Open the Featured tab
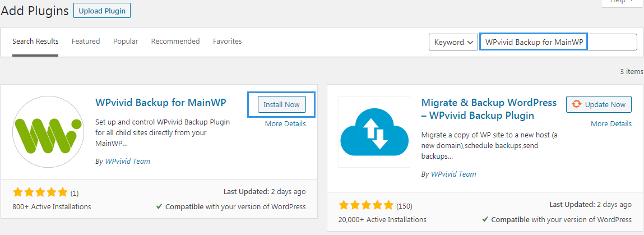The height and width of the screenshot is (235, 644). 86,42
